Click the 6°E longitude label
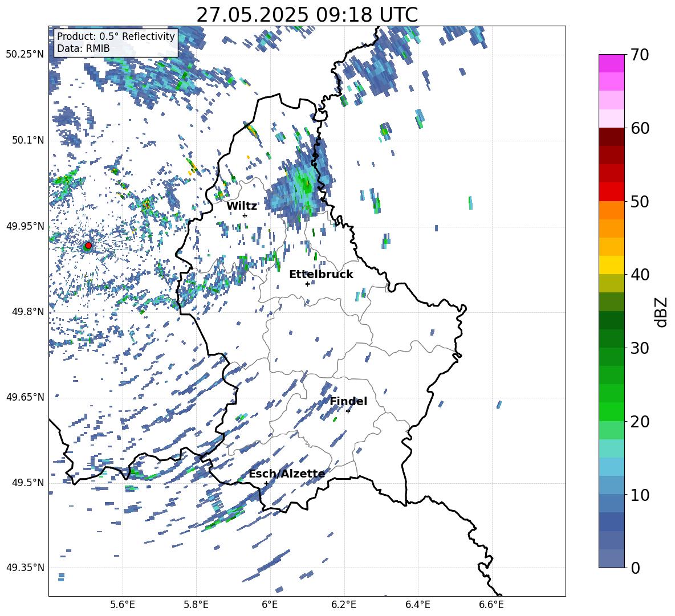 pos(270,605)
